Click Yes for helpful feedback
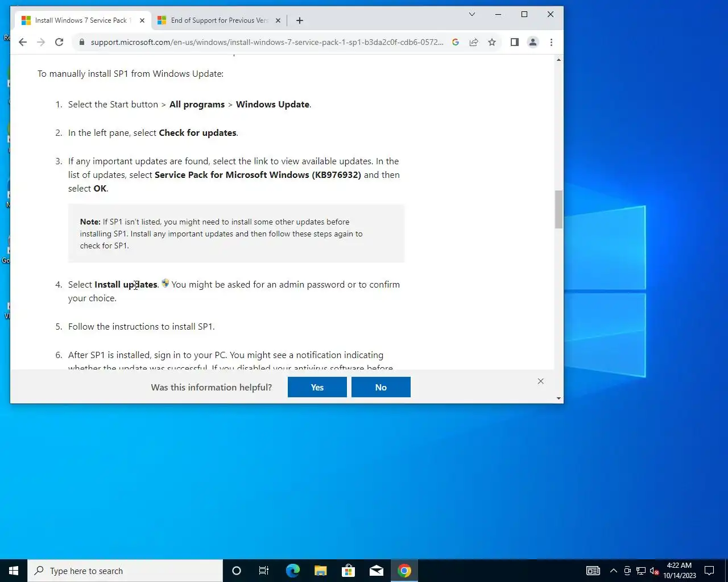Screen dimensions: 728x582 coord(317,387)
